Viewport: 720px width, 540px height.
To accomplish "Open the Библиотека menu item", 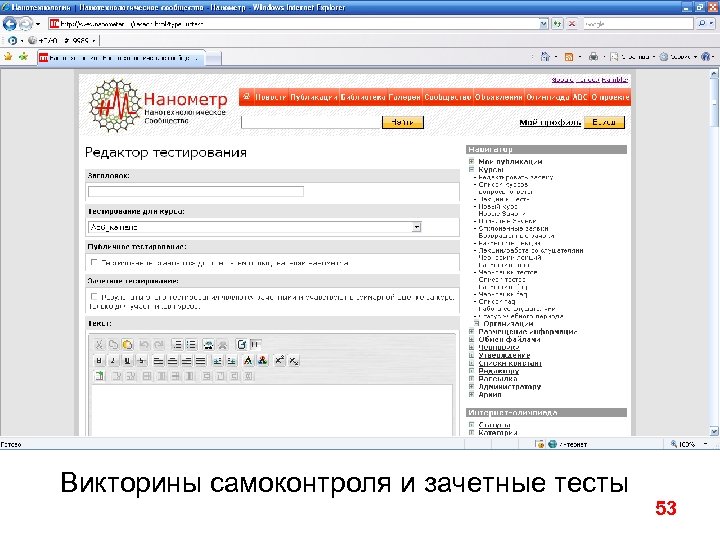I will click(363, 97).
